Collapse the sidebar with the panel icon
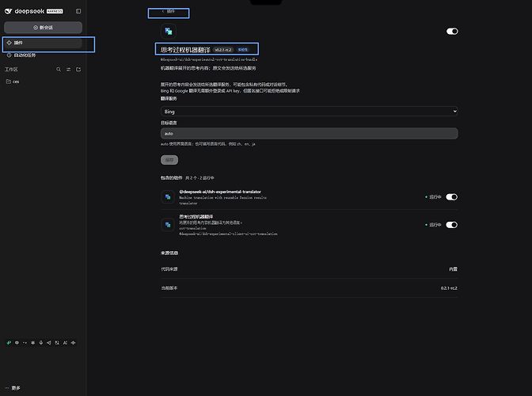 coord(78,11)
